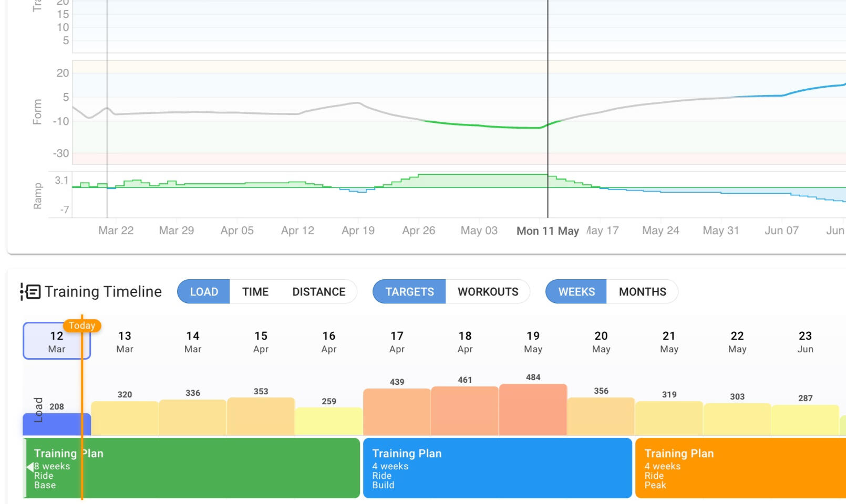Viewport: 846px width, 504px height.
Task: Select the WEEKS grouping button
Action: 576,291
